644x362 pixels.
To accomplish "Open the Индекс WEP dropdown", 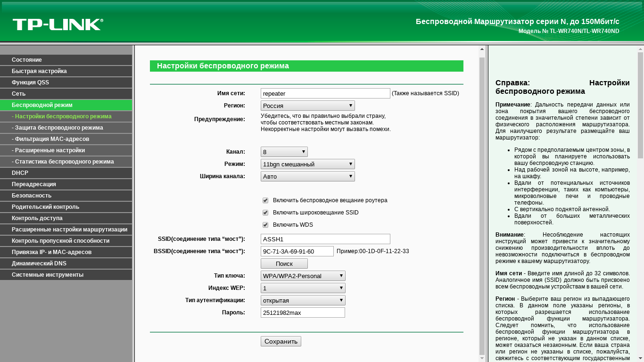I will [x=303, y=288].
